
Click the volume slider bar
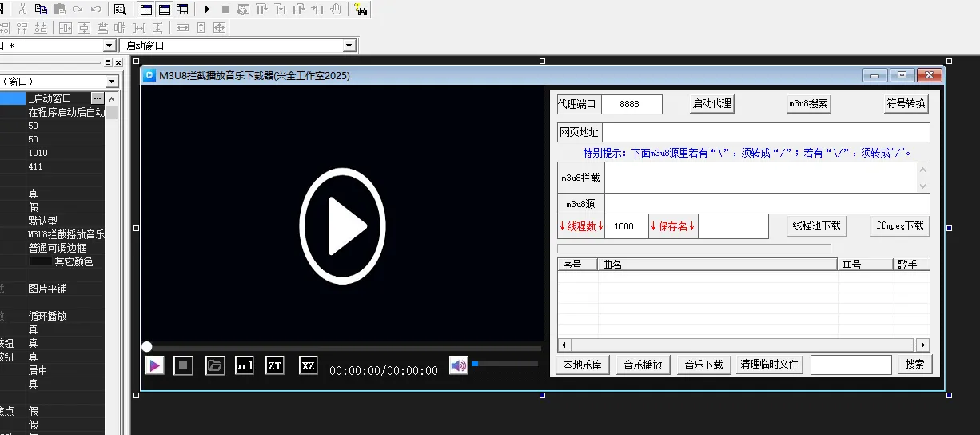[x=504, y=365]
